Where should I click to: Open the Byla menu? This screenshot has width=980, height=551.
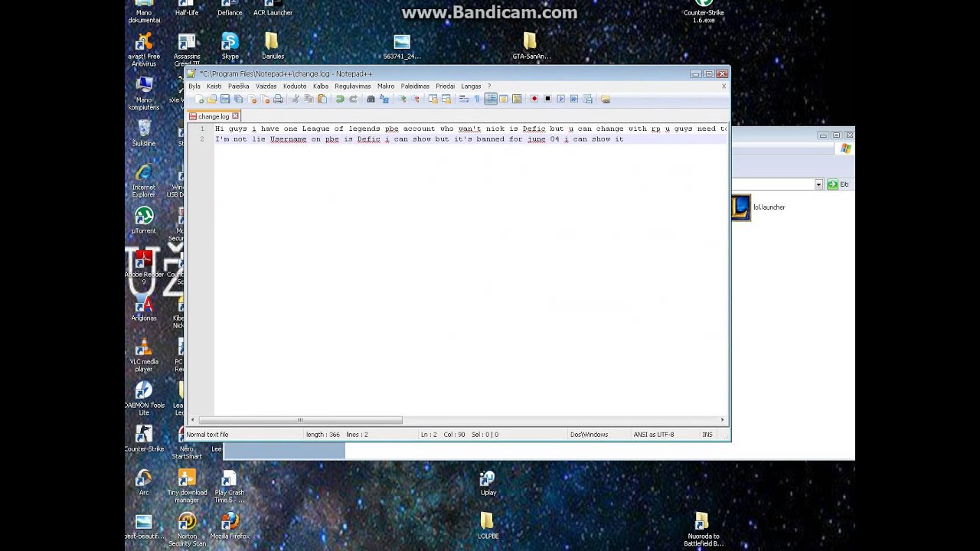click(x=194, y=86)
